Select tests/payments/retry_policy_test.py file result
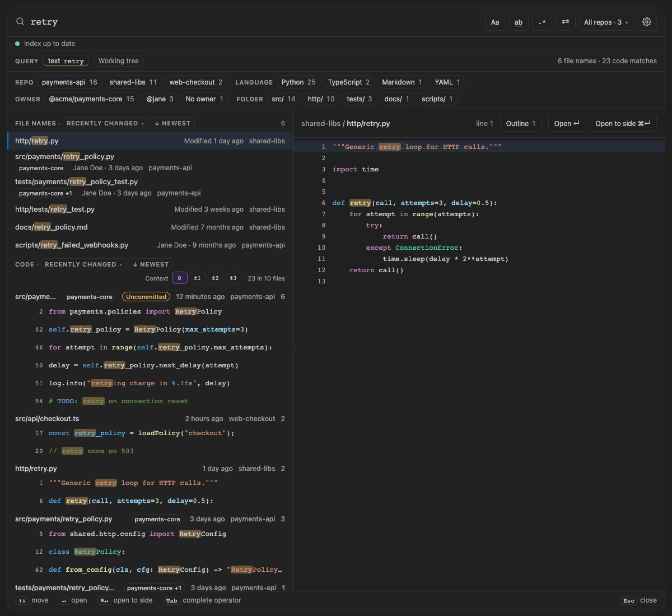The width and height of the screenshot is (672, 616). (150, 187)
